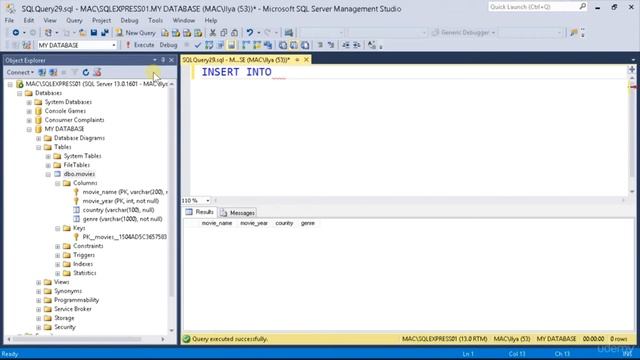Screen dimensions: 640x360
Task: Click the Execute button
Action: pyautogui.click(x=140, y=45)
